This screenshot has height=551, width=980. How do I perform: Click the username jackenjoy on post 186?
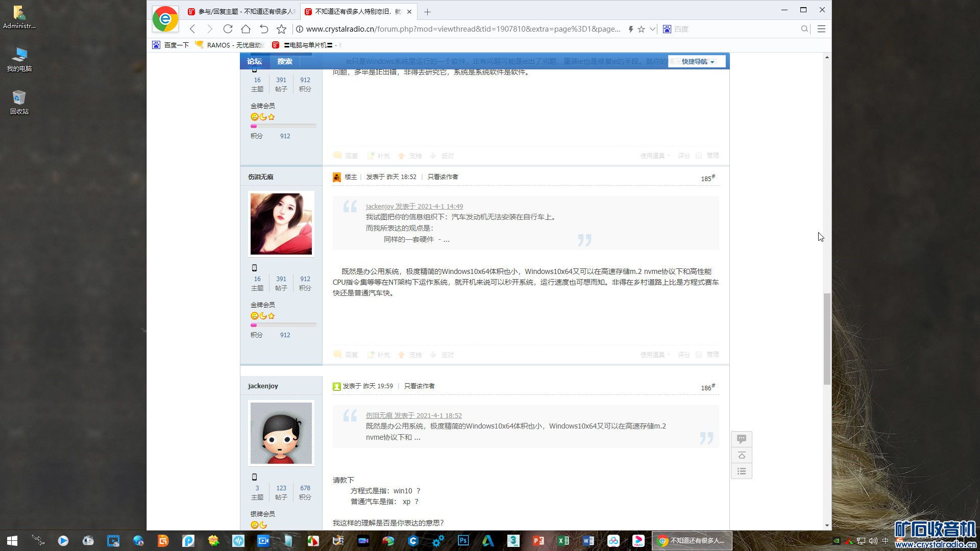263,386
